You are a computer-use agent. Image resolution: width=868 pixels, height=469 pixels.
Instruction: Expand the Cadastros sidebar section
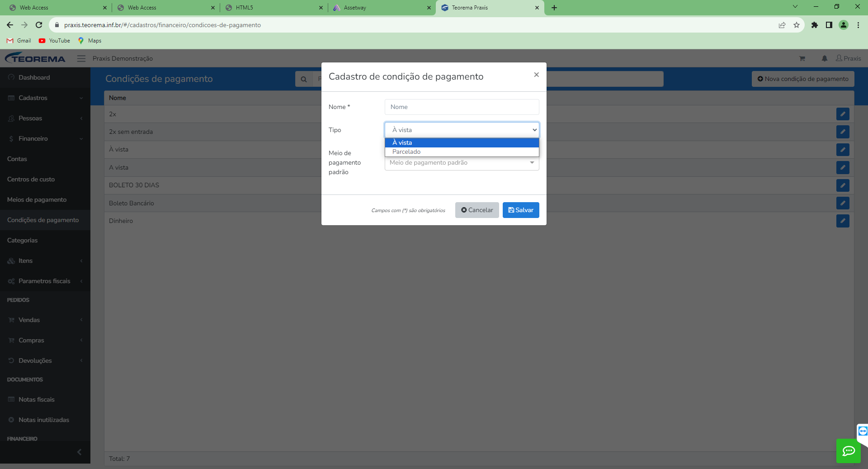[x=45, y=98]
